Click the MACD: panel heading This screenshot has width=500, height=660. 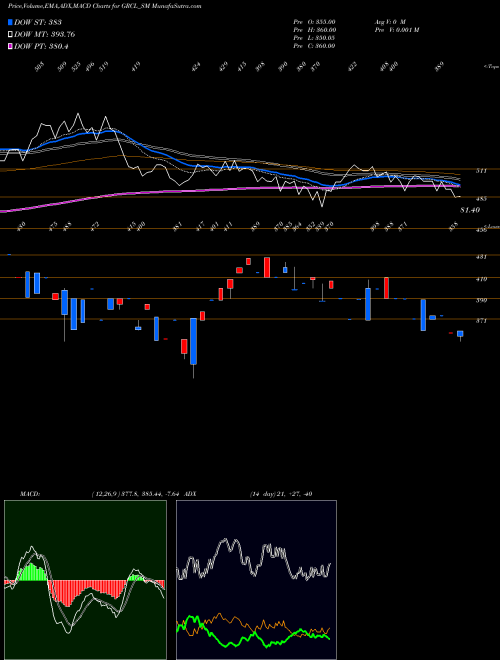tap(30, 494)
